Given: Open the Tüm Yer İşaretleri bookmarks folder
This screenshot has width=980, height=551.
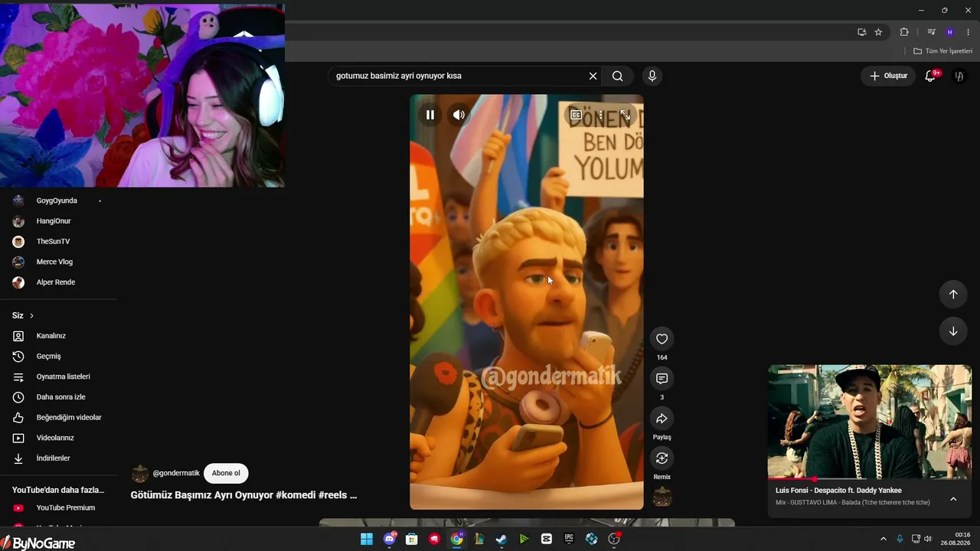Looking at the screenshot, I should (x=942, y=51).
